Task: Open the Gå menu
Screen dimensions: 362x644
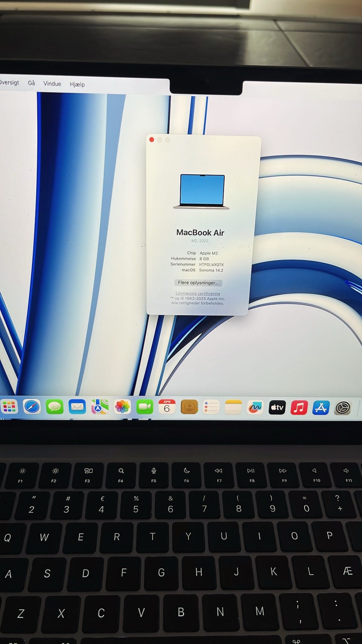Action: coord(31,83)
